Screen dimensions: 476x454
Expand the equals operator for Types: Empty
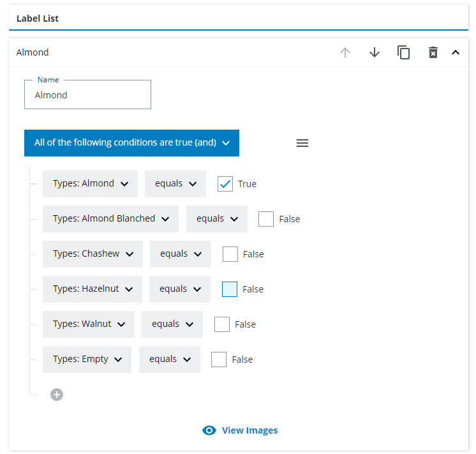point(170,359)
